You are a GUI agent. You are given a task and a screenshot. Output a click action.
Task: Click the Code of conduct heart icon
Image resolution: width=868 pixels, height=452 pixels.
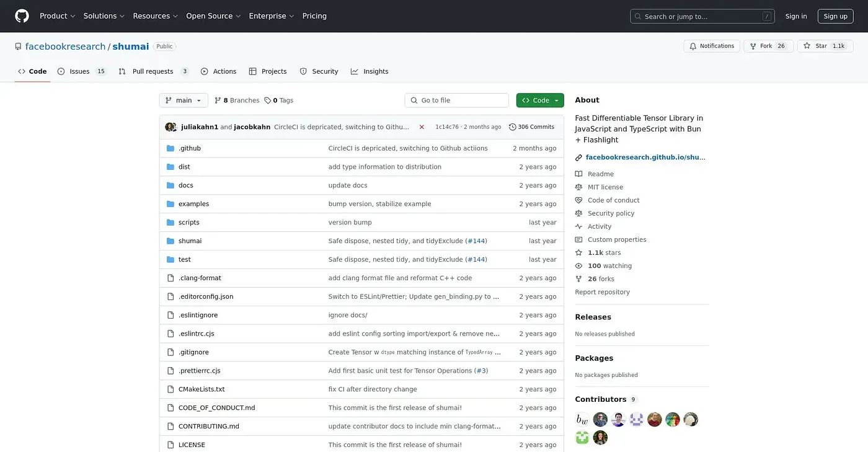pos(578,200)
